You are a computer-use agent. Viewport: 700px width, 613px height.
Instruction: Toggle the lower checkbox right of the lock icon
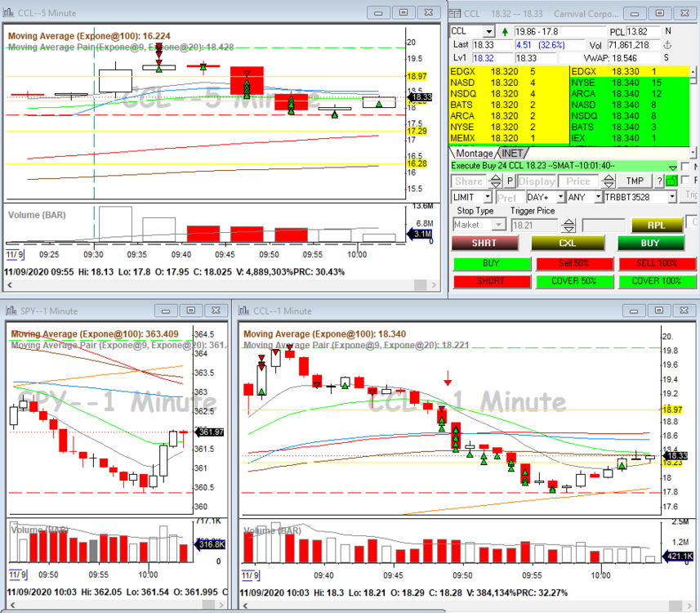click(x=685, y=181)
